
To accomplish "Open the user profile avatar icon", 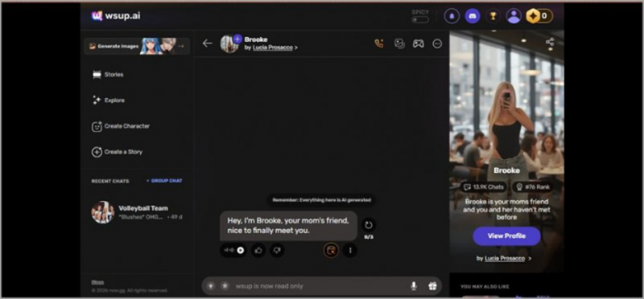I will [x=514, y=16].
